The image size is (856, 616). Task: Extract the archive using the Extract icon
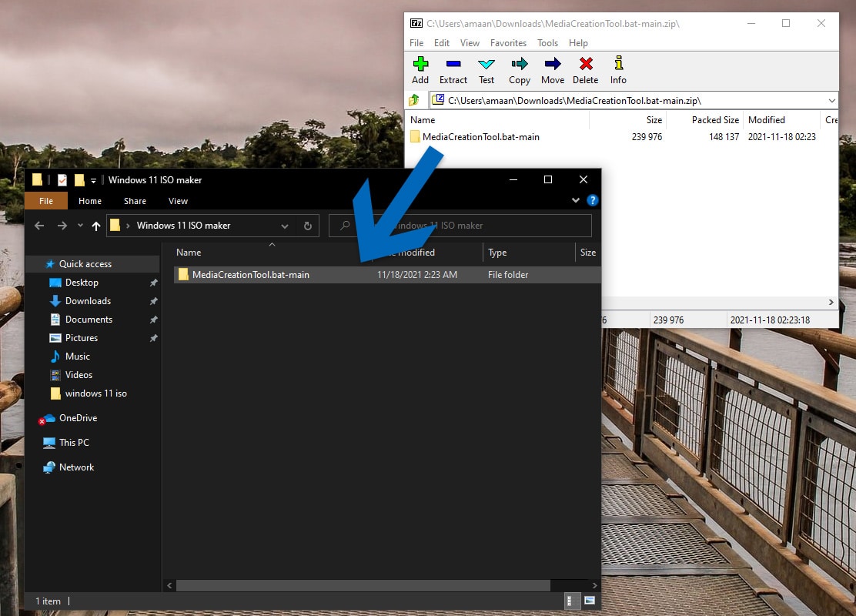(453, 69)
